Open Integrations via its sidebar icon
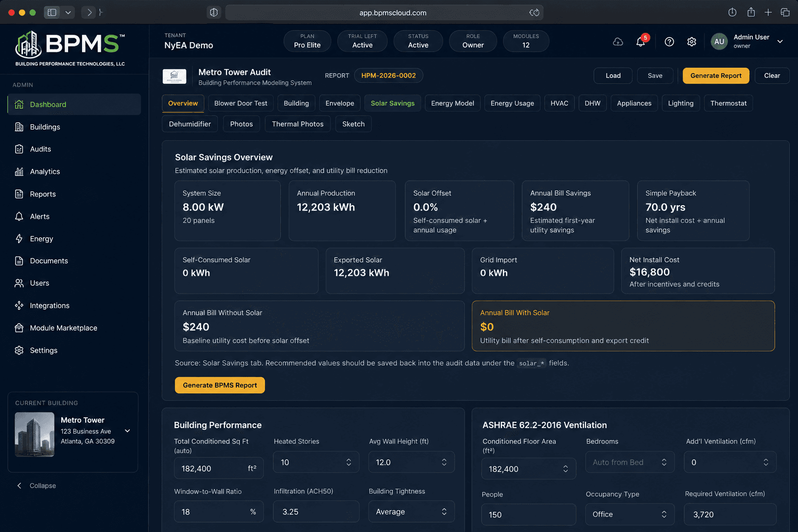 pos(19,305)
